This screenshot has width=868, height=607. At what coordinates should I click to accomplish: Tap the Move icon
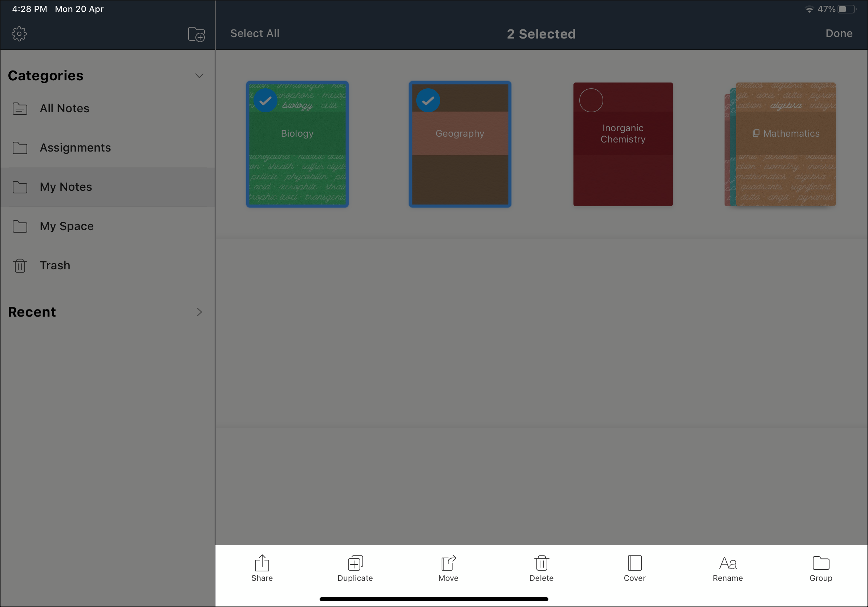tap(449, 563)
